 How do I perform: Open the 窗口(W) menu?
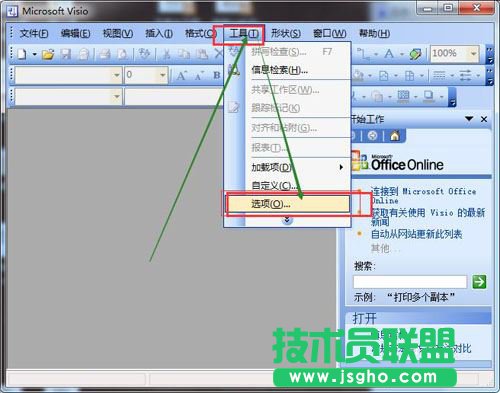point(329,33)
